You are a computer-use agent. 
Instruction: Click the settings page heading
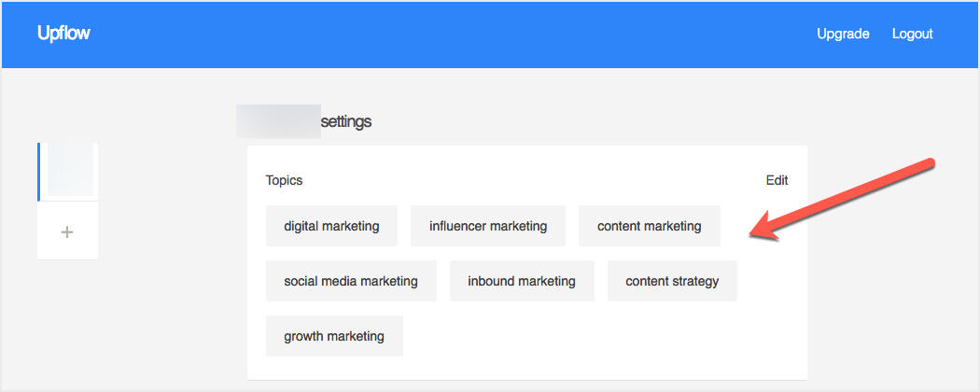pyautogui.click(x=345, y=121)
